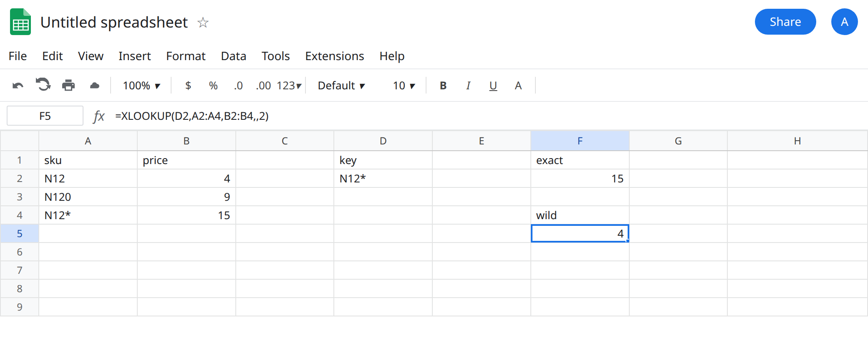Screen dimensions: 868x359
Task: Click the name box showing F5
Action: [x=45, y=116]
